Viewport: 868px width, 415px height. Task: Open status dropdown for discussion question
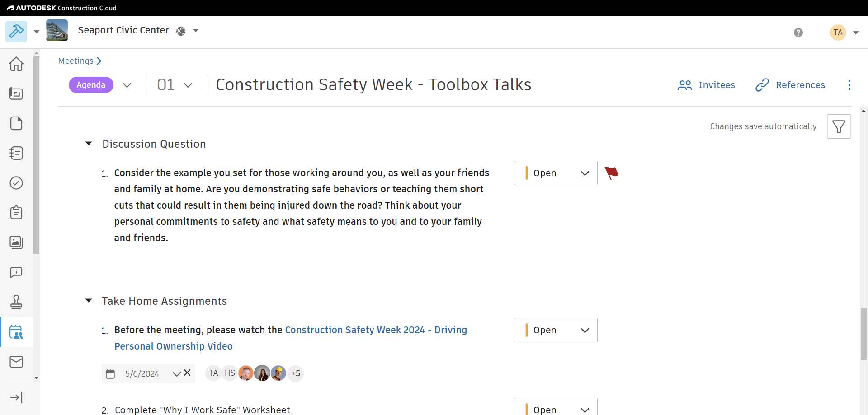[556, 173]
